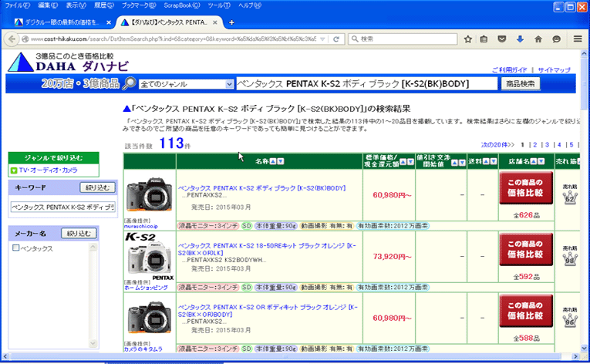The width and height of the screenshot is (590, 364).
Task: Open the ScrapBook menu
Action: (x=182, y=5)
